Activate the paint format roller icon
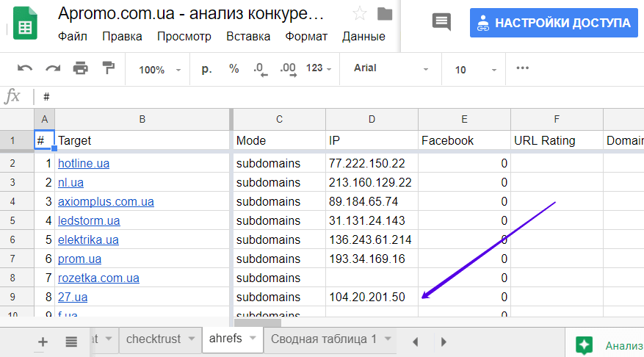Screen dimensions: 644x357 pos(108,68)
